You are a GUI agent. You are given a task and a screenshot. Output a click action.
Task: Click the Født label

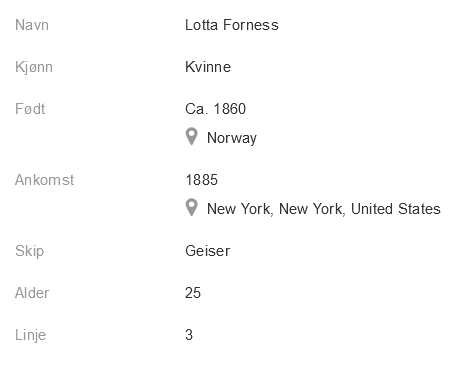(x=30, y=109)
